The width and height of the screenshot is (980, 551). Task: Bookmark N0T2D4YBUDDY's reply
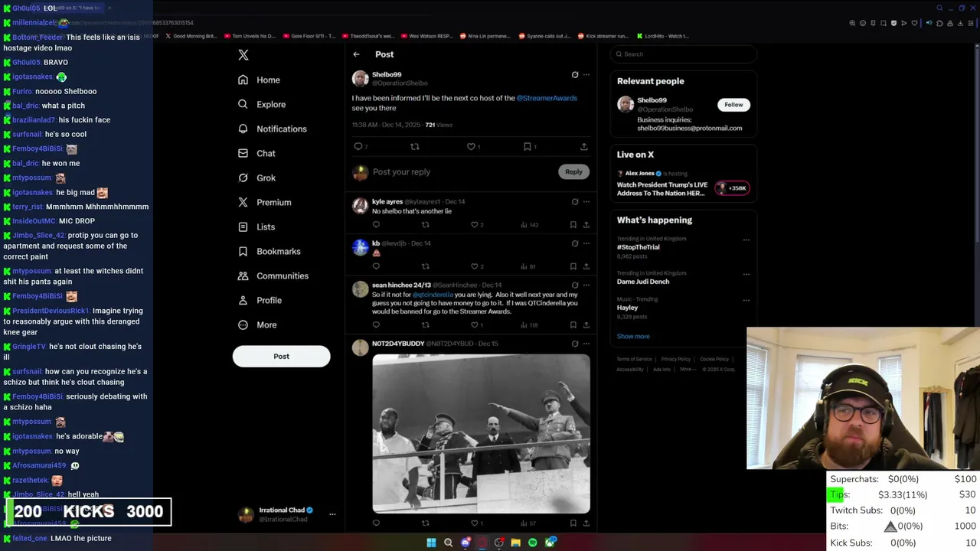(573, 523)
